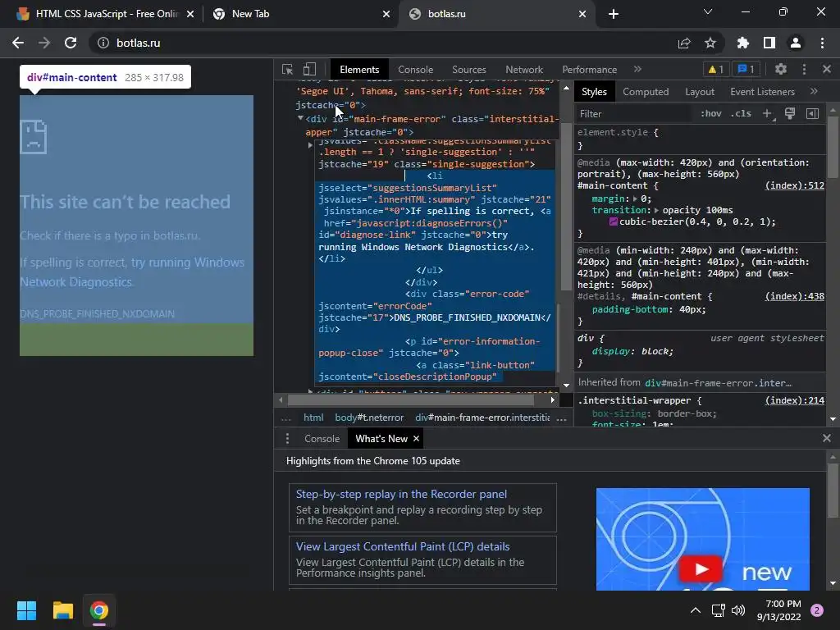Screen dimensions: 840x630
Task: Toggle the .cls class editor
Action: tap(741, 113)
